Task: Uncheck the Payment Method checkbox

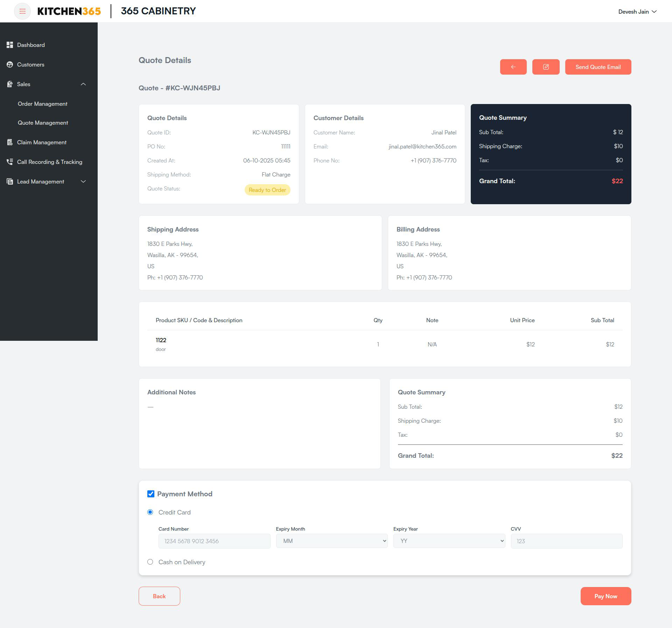Action: pos(151,494)
